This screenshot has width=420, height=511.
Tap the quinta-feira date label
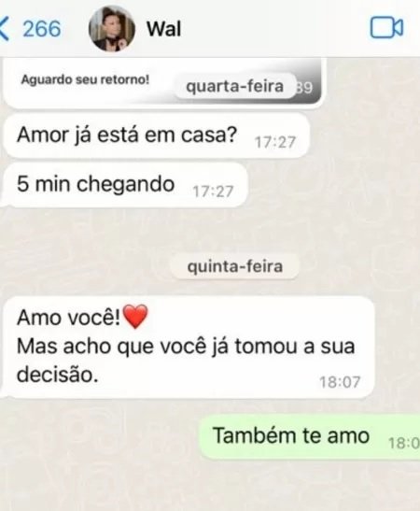(235, 266)
